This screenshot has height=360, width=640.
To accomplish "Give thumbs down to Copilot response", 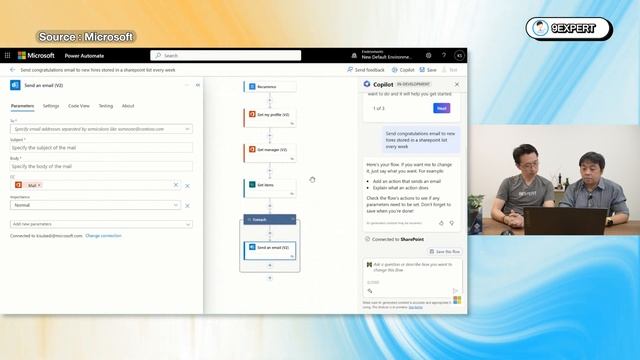I will [x=452, y=223].
